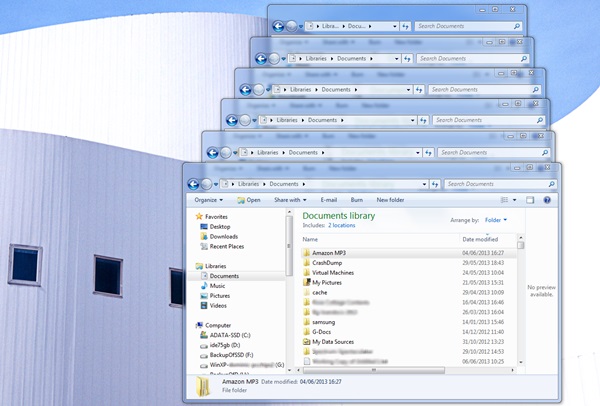The width and height of the screenshot is (600, 406).
Task: Click the Forward navigation arrow button
Action: coord(207,184)
